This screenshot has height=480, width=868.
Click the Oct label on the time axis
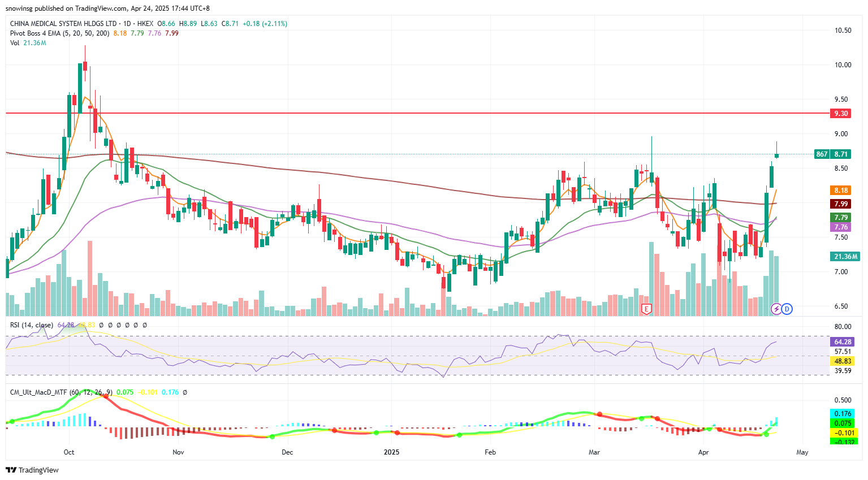pyautogui.click(x=69, y=452)
